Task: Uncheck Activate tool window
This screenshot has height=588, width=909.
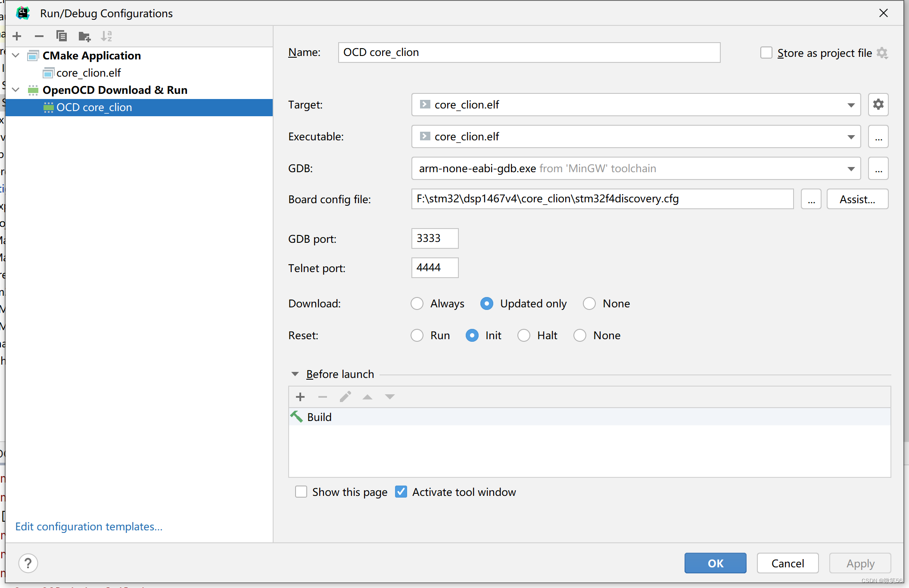Action: [401, 492]
